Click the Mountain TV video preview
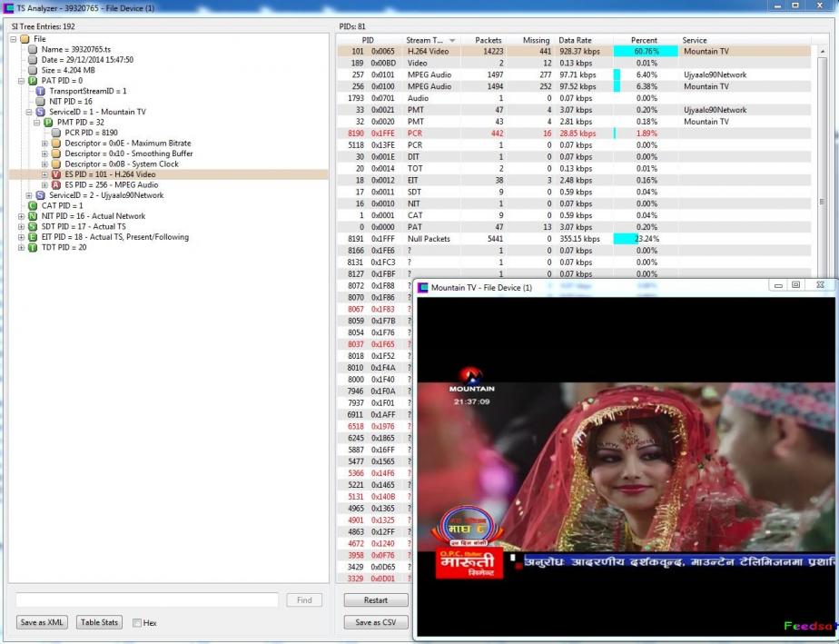Image resolution: width=839 pixels, height=644 pixels. [x=626, y=467]
